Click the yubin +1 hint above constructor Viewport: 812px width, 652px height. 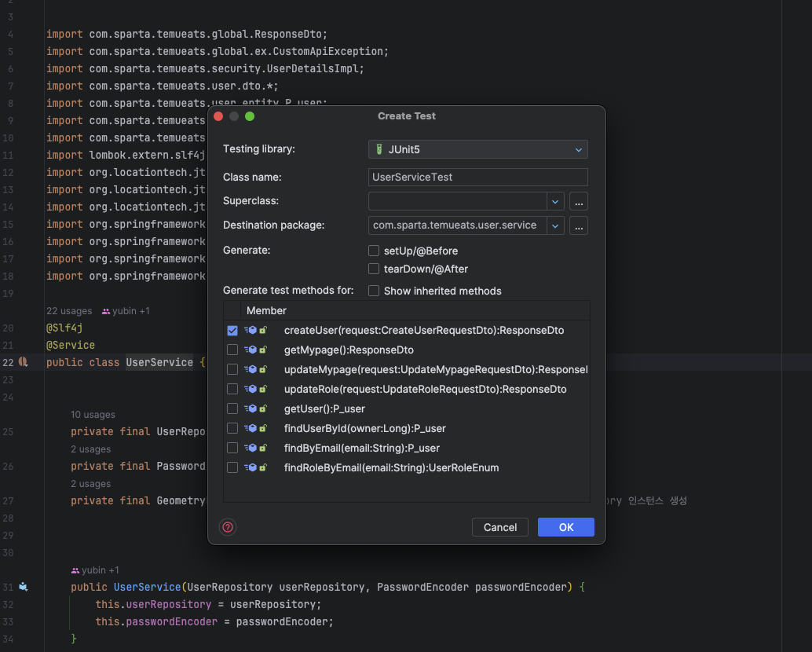(95, 570)
